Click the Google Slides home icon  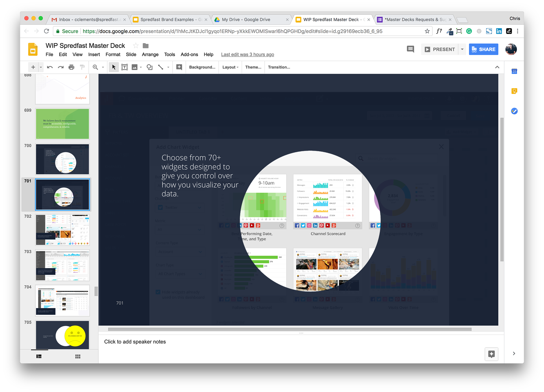pos(33,49)
